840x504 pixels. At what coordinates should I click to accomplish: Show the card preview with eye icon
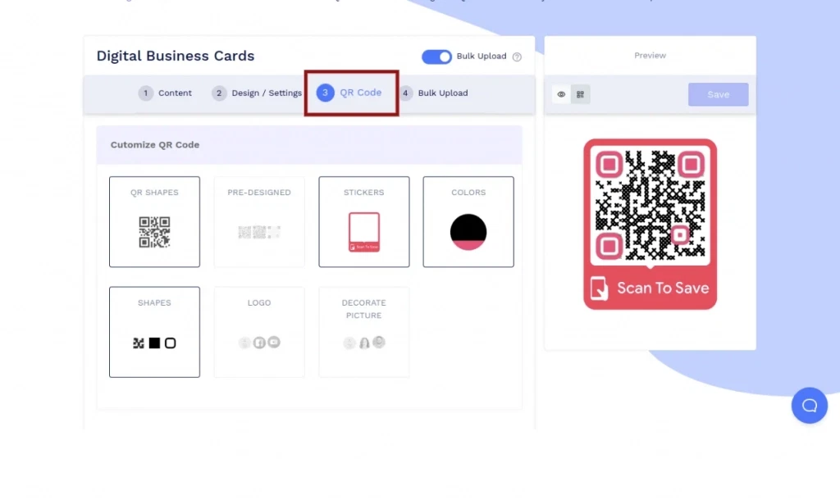point(561,94)
